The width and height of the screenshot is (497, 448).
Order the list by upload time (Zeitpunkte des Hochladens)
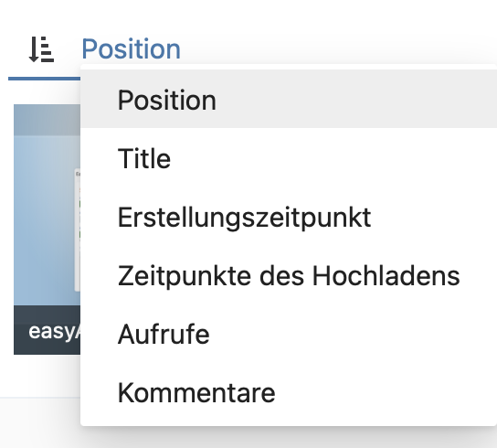(x=289, y=276)
